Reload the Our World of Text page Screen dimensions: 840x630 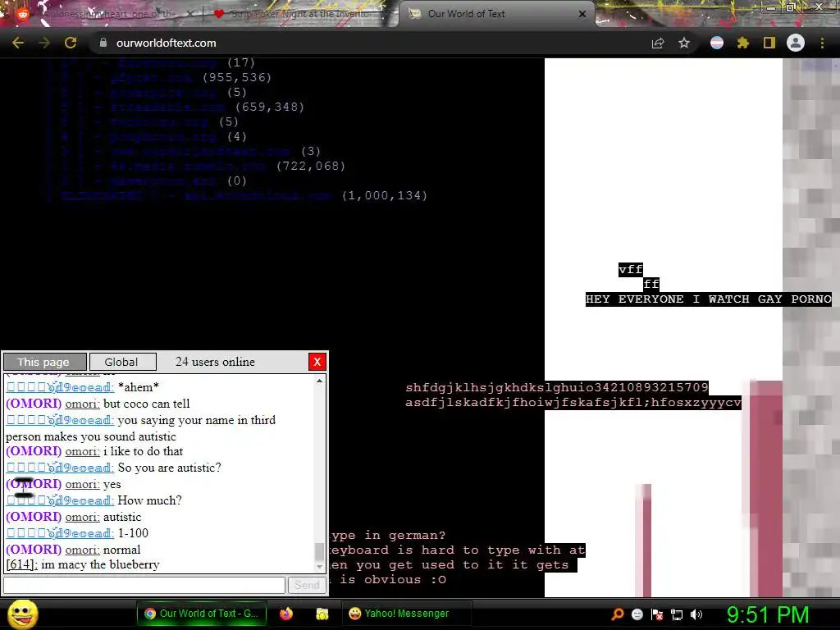71,43
